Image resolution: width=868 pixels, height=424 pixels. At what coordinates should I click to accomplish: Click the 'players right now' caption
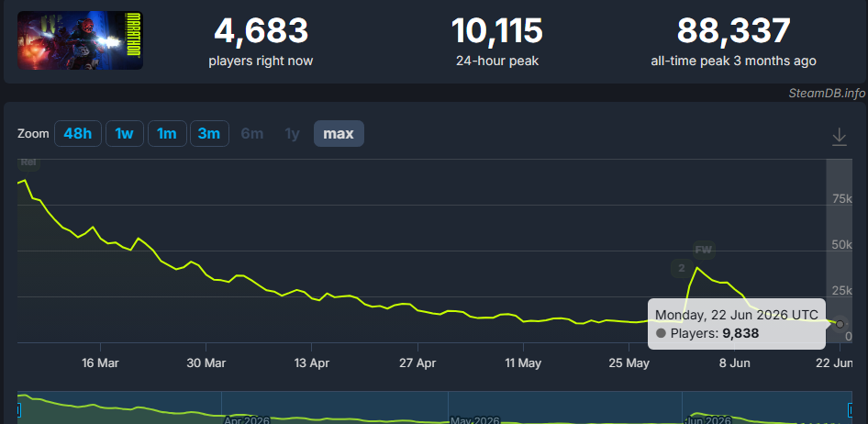(x=261, y=61)
